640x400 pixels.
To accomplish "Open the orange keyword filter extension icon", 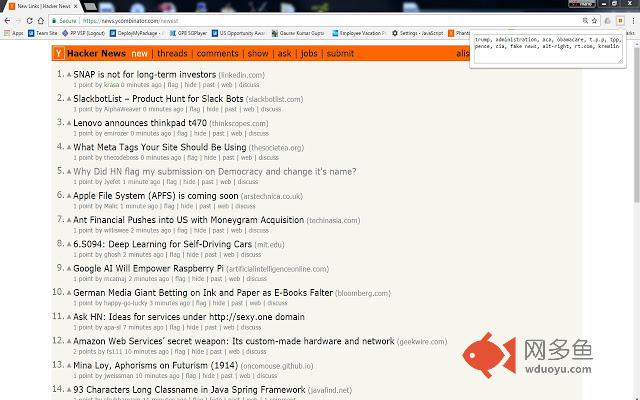I will [x=620, y=20].
